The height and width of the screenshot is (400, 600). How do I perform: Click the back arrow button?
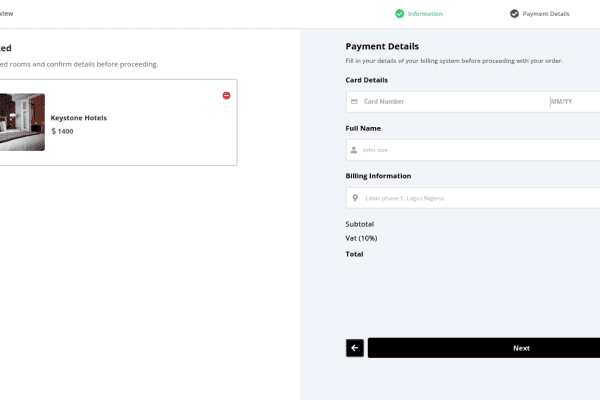click(355, 348)
